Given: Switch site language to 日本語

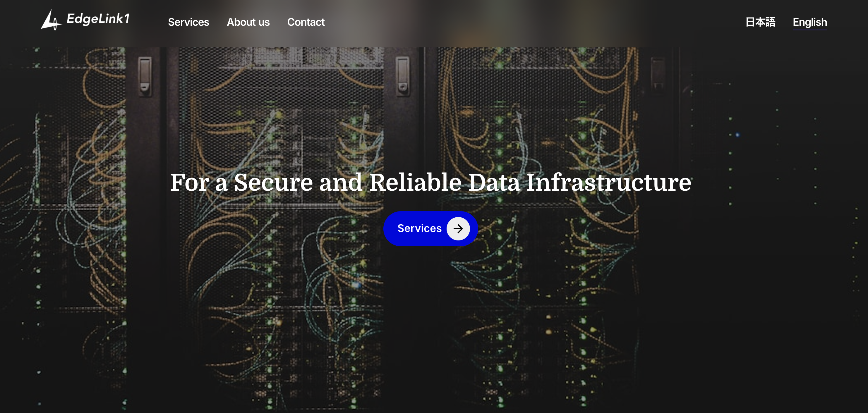Looking at the screenshot, I should [x=760, y=22].
